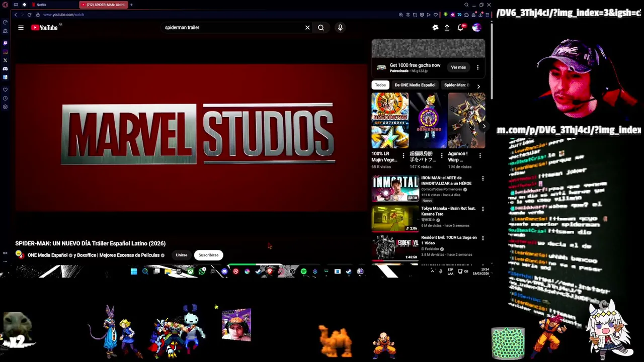Filter by 'De ONE Media Español' chip

(x=415, y=85)
